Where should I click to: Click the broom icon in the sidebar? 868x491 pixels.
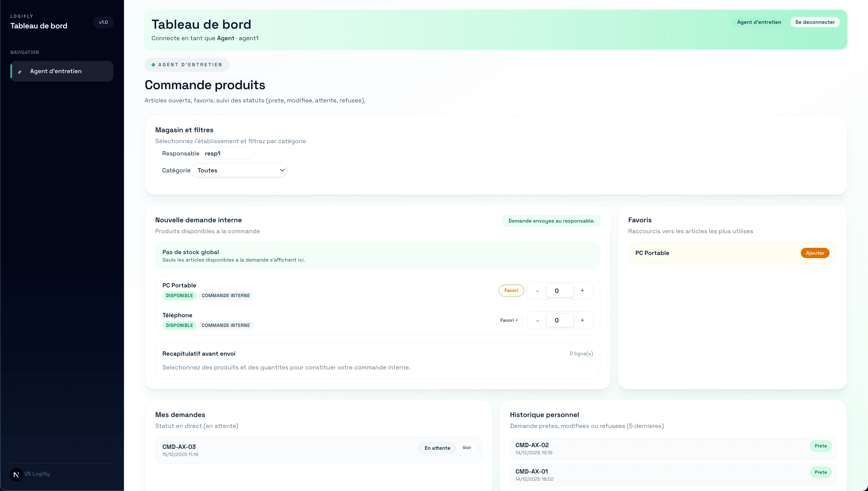[20, 71]
